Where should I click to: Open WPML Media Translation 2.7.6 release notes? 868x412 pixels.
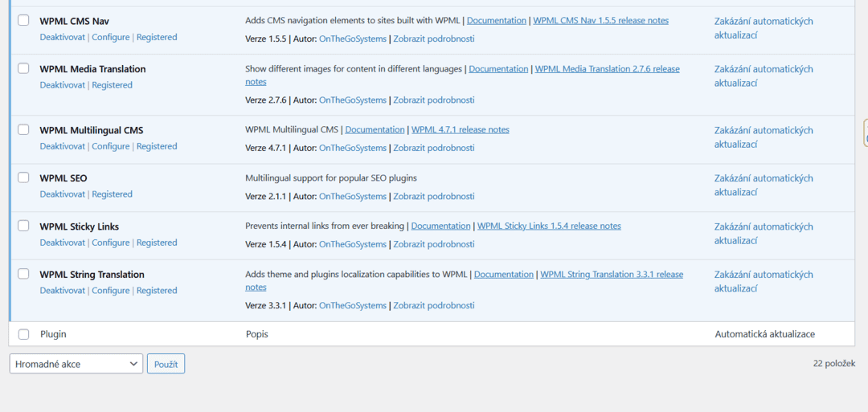(608, 69)
